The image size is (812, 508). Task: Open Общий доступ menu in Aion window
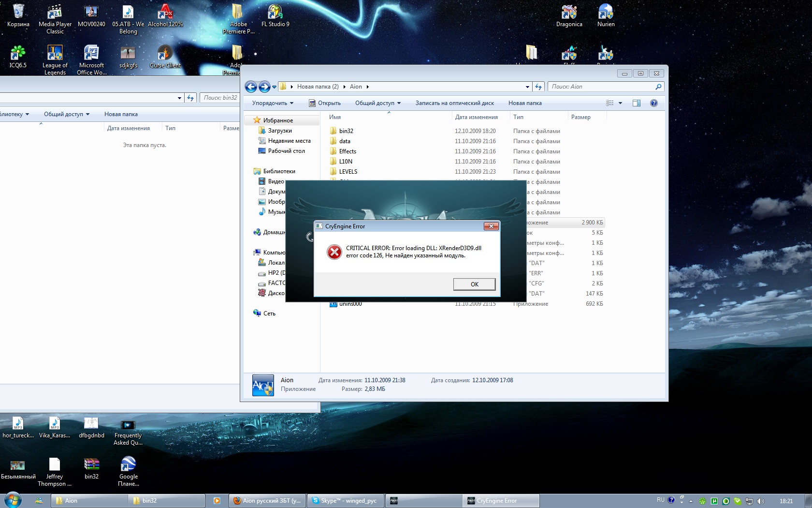[x=378, y=103]
